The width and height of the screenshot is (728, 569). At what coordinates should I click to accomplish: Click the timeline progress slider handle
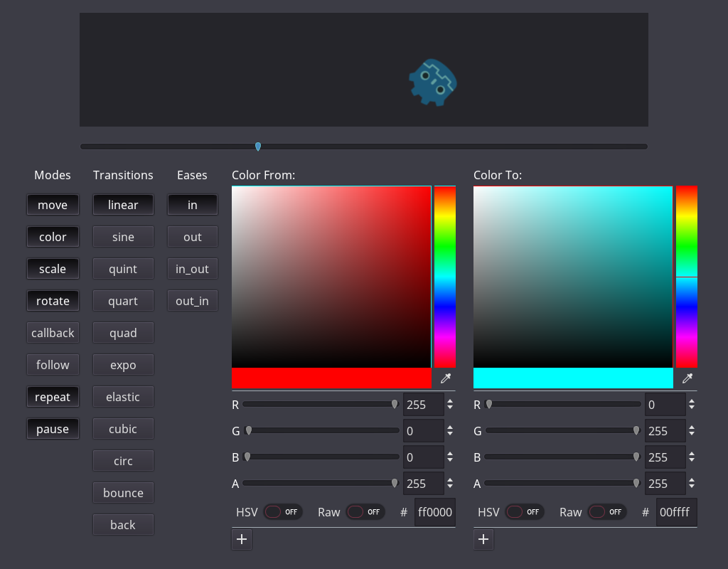pos(258,147)
